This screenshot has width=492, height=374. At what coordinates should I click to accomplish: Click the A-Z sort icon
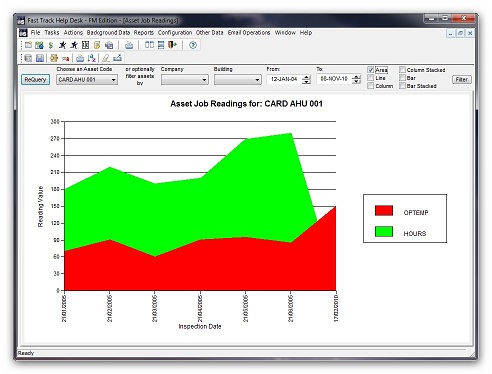point(92,58)
